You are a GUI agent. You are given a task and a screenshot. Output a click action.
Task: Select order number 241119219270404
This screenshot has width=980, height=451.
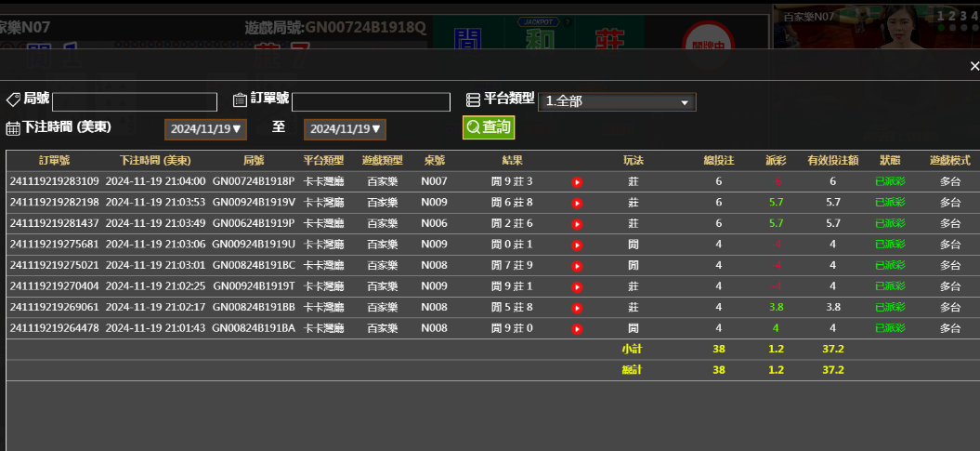(55, 285)
